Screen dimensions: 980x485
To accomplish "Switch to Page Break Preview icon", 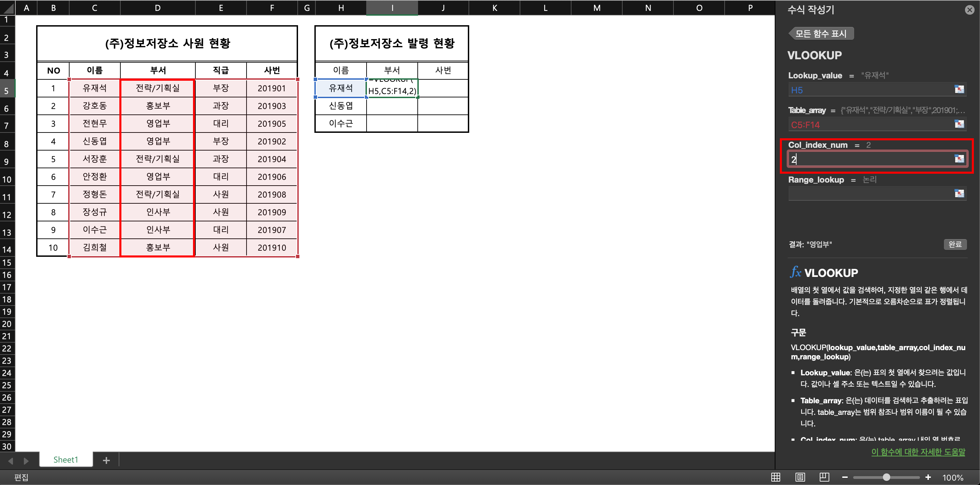I will coord(825,477).
